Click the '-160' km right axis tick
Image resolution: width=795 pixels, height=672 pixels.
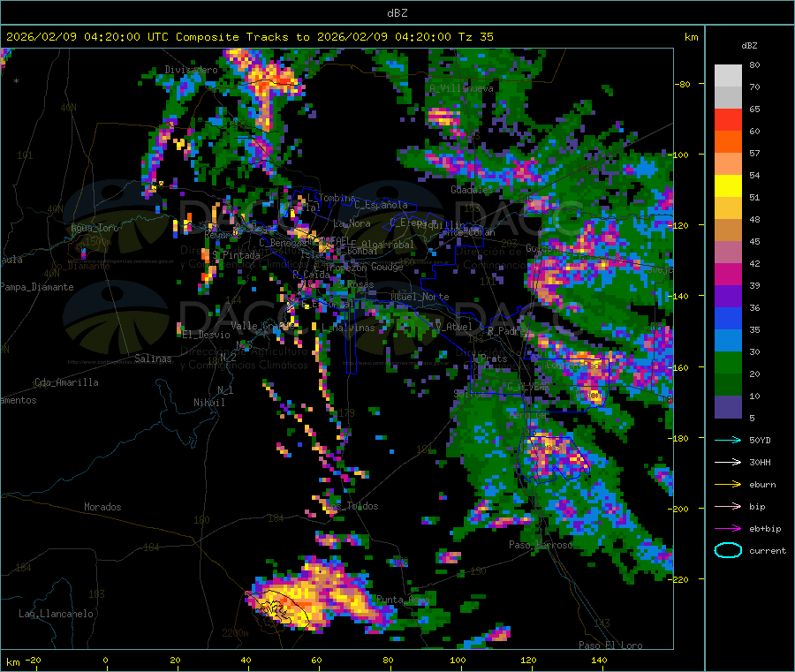(x=680, y=367)
